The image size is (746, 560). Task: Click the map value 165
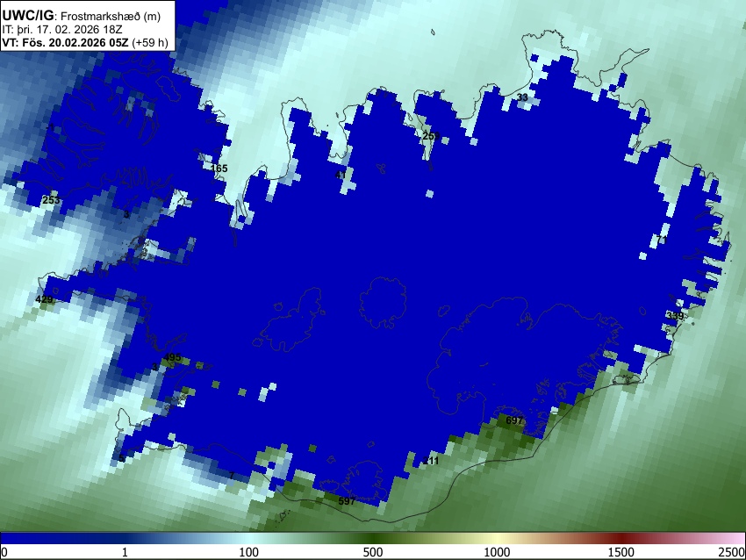(219, 169)
